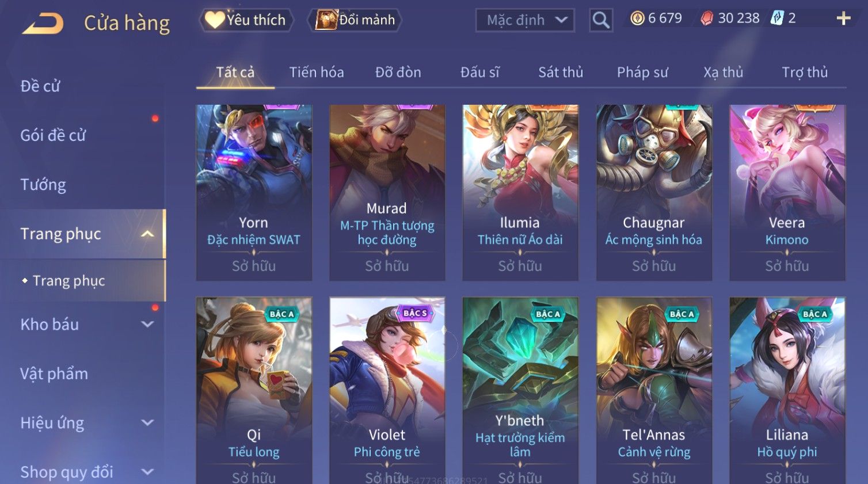Open the Mặc định sort dropdown
This screenshot has height=484, width=868.
pos(525,20)
